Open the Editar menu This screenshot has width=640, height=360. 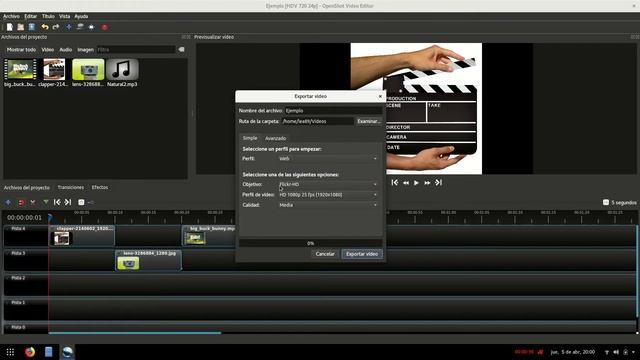31,16
